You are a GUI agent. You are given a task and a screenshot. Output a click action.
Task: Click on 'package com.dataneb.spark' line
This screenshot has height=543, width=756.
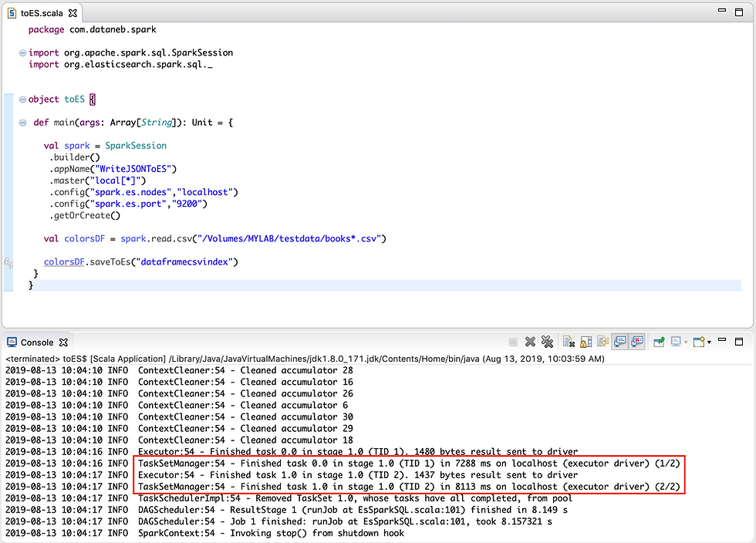pyautogui.click(x=92, y=29)
